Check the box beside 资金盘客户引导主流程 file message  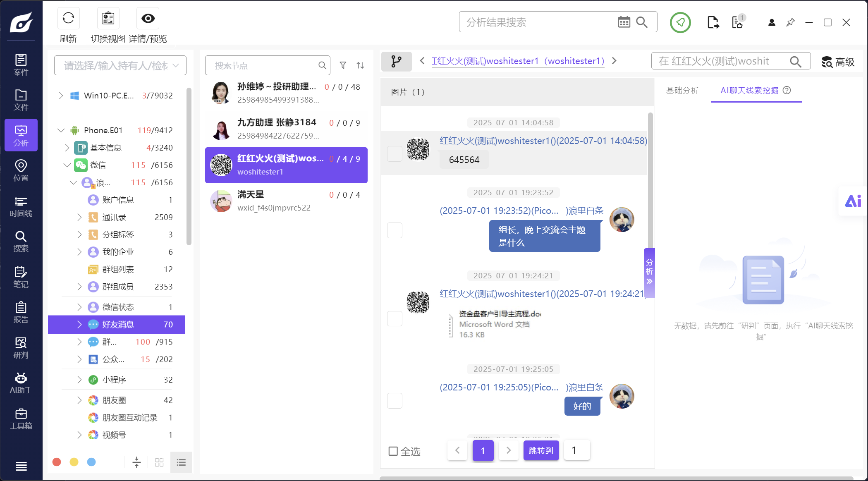[395, 318]
